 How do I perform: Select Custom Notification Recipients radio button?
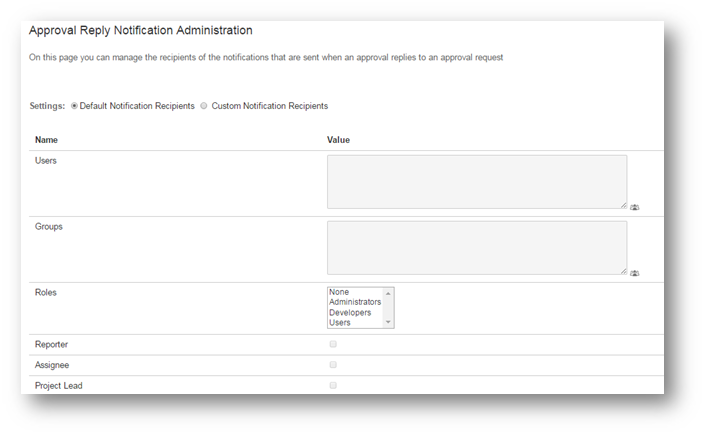[204, 106]
